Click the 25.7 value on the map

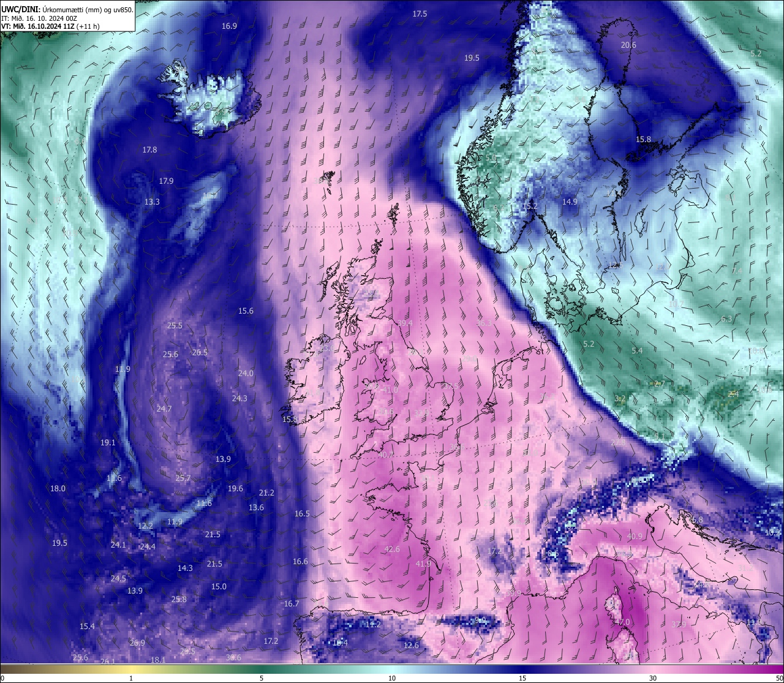[x=183, y=478]
